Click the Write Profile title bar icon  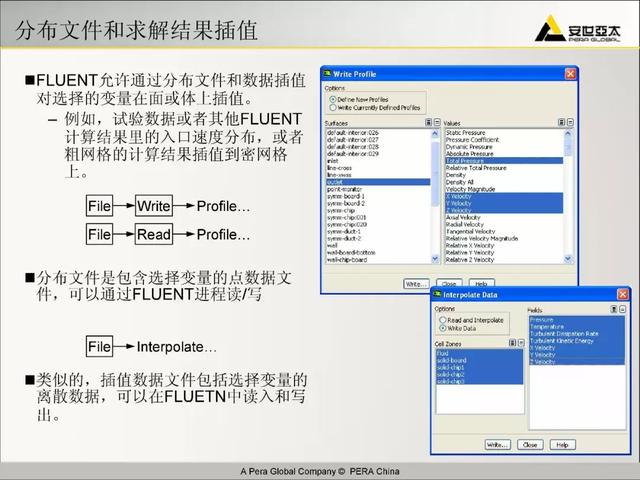pos(327,73)
